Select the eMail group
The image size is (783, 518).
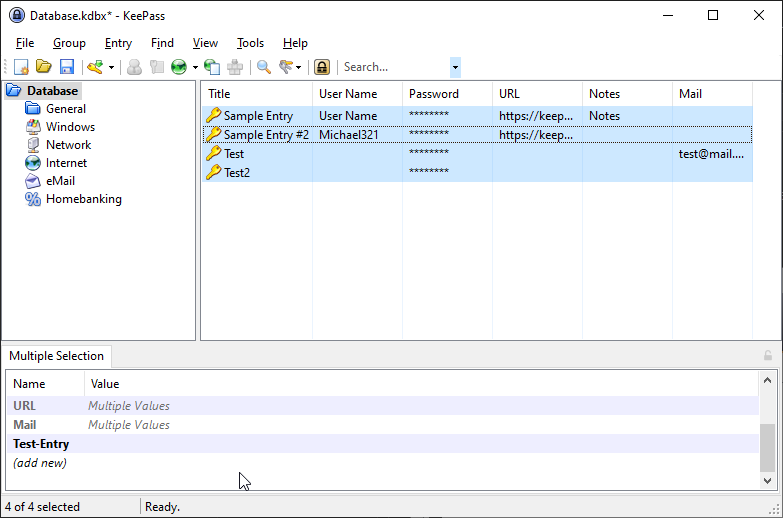60,181
